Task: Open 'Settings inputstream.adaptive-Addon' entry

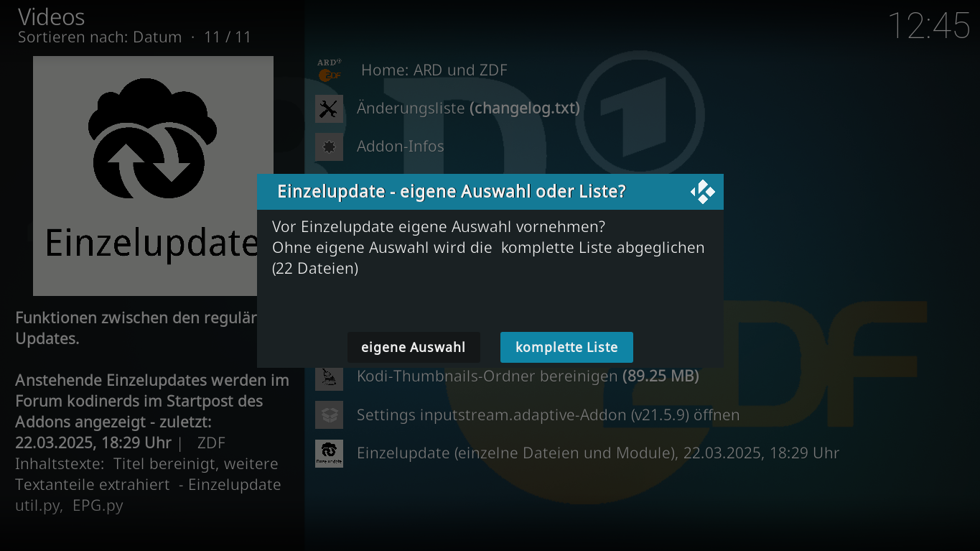Action: 548,415
